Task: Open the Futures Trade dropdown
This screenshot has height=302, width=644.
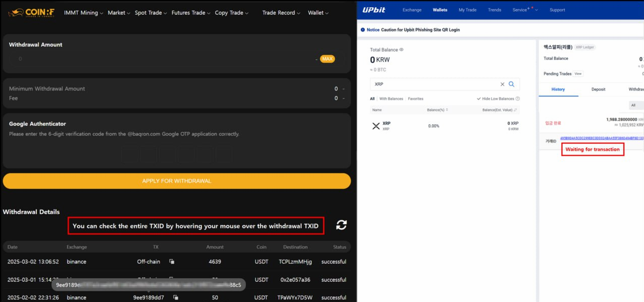Action: [x=190, y=13]
